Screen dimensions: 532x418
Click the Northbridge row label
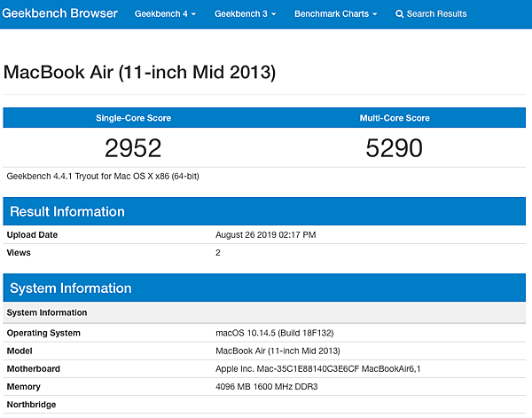click(x=33, y=404)
